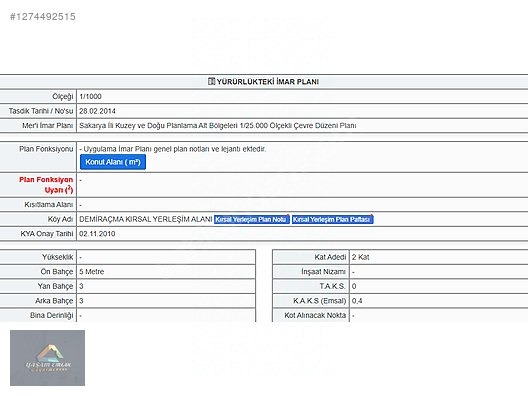Select the Tasdik Tarihi date 28.02.2014
528x396 pixels.
click(x=97, y=111)
